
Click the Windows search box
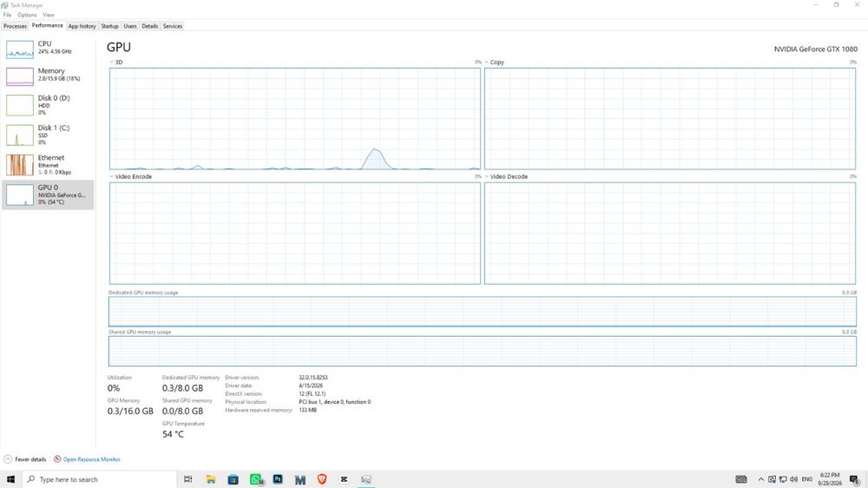tap(100, 479)
